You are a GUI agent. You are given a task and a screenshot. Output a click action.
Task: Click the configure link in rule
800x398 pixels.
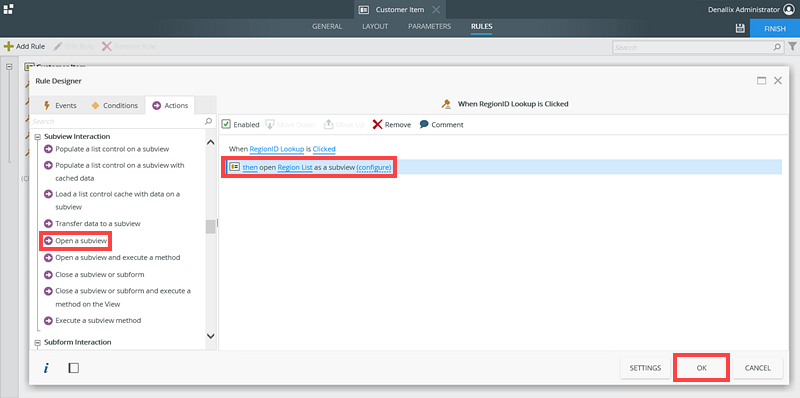pos(374,167)
